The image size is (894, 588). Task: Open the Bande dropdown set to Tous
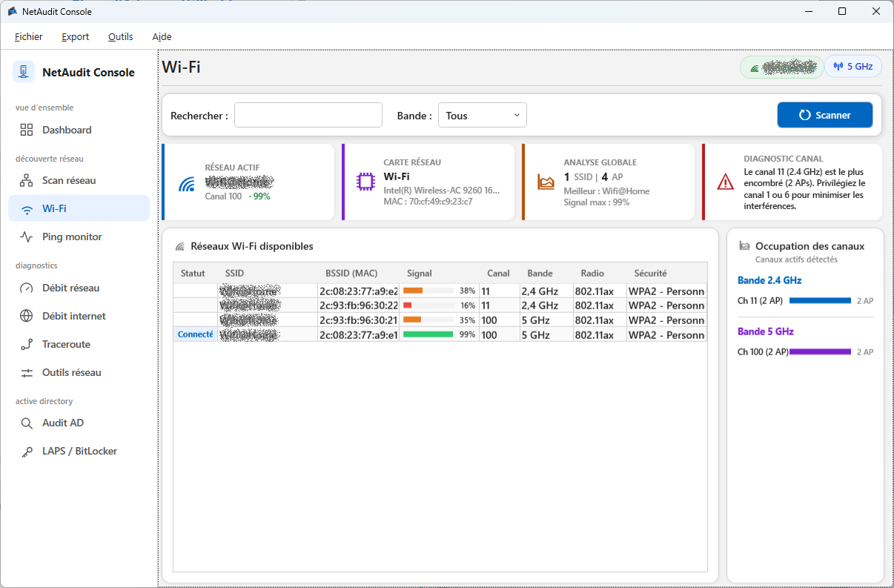point(483,115)
